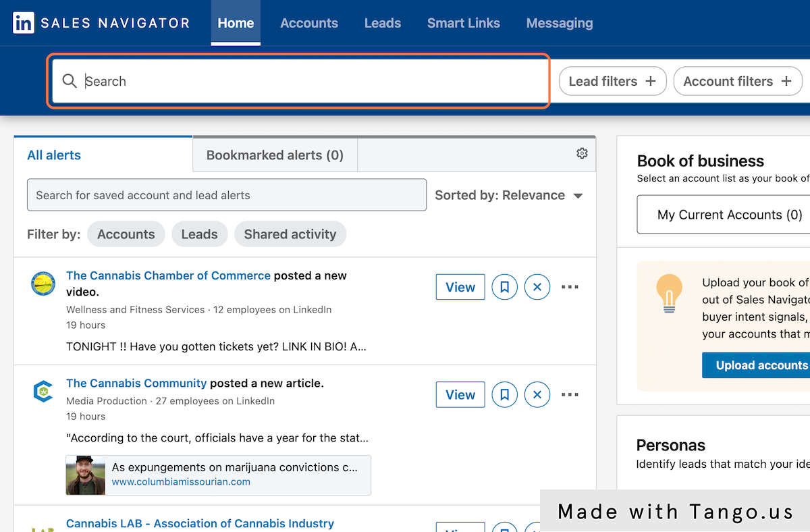Click the Book of business heading
810x532 pixels.
click(701, 161)
